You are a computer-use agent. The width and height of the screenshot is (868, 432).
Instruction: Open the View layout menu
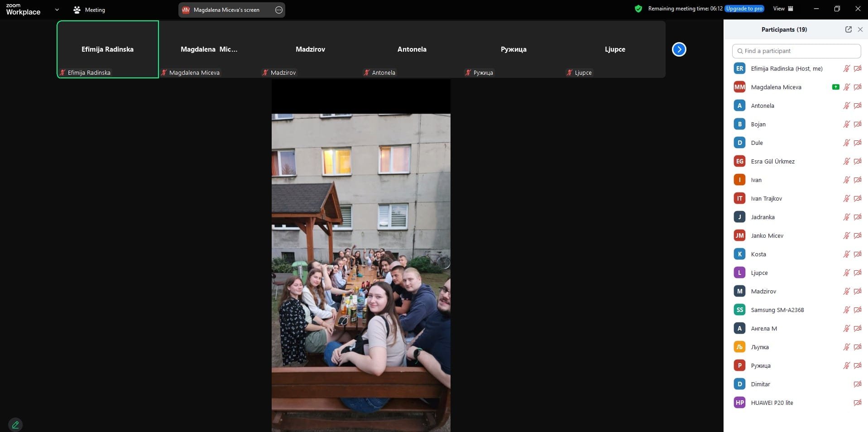point(783,9)
